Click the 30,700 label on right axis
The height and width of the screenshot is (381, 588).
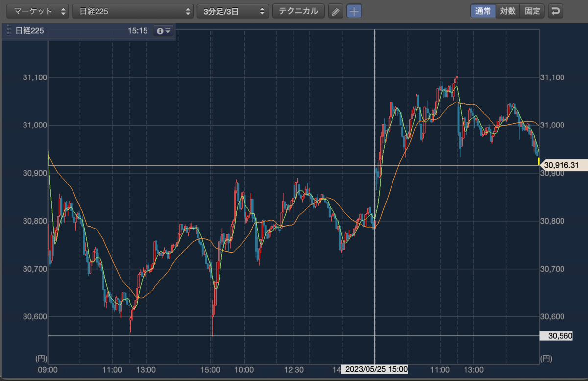click(552, 269)
